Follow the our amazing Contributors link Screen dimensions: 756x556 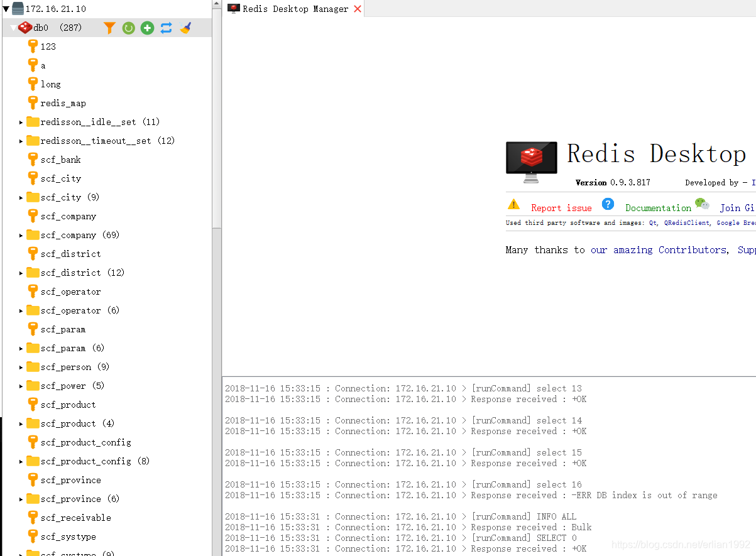660,250
